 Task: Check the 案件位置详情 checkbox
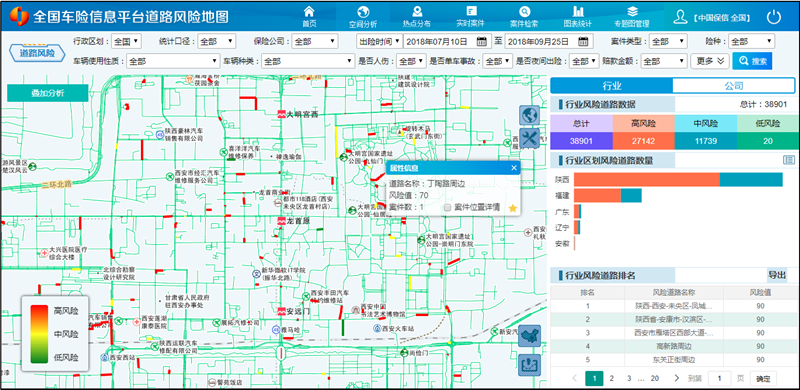click(x=447, y=208)
